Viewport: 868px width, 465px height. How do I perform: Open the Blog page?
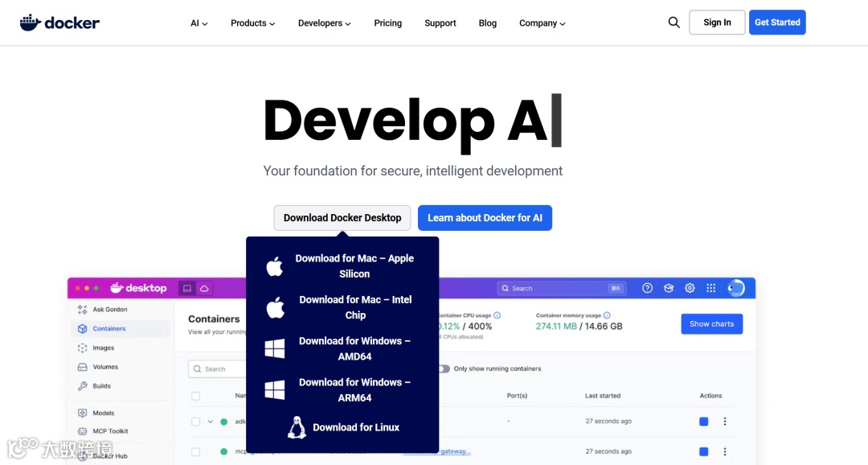(488, 23)
